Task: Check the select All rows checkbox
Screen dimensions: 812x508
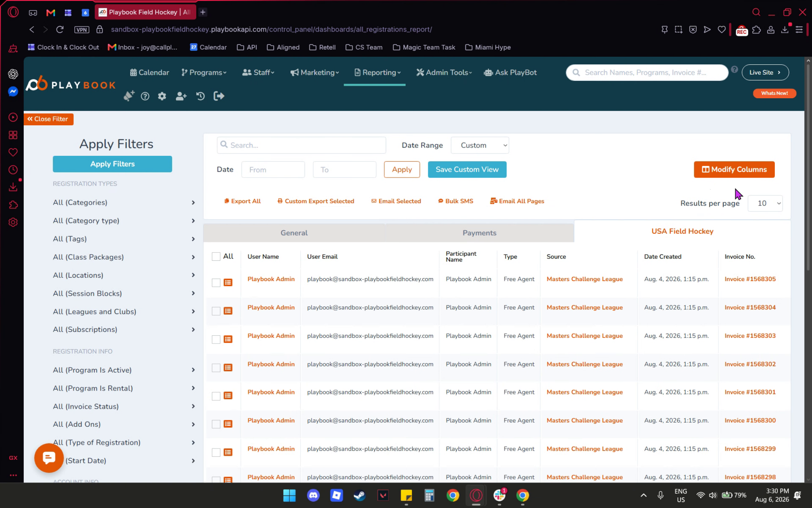Action: [x=216, y=257]
